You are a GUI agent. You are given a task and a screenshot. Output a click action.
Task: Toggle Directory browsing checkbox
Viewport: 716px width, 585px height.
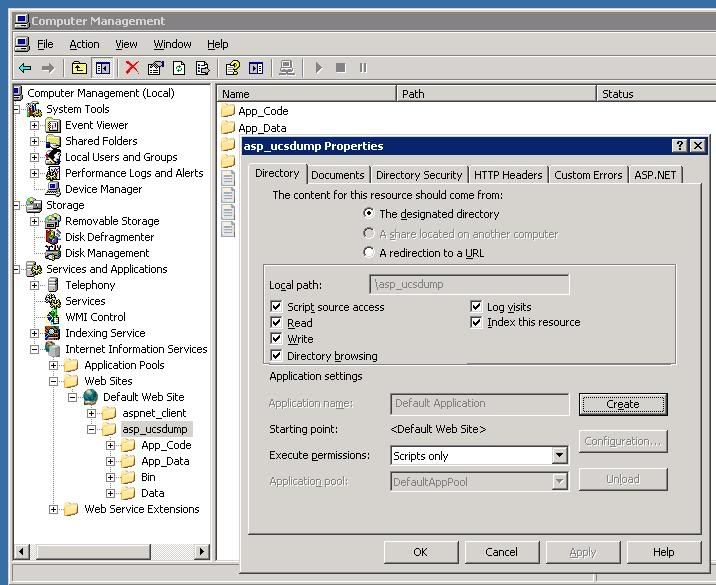pyautogui.click(x=276, y=355)
